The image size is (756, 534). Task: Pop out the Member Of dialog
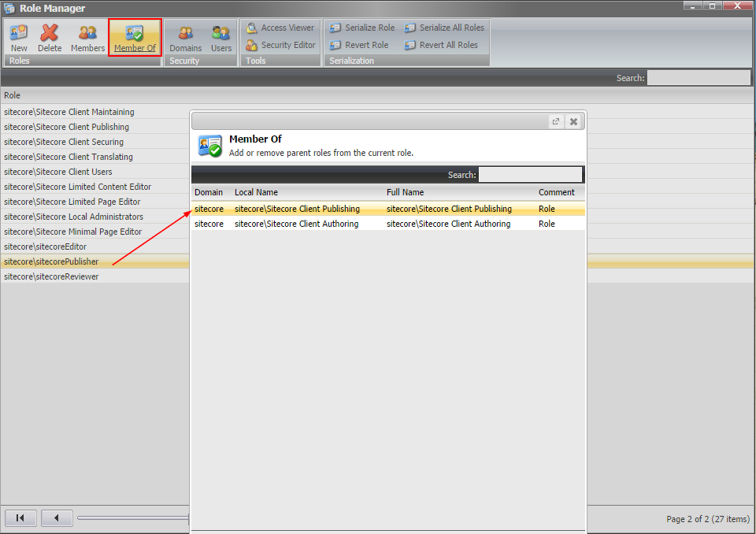point(556,121)
